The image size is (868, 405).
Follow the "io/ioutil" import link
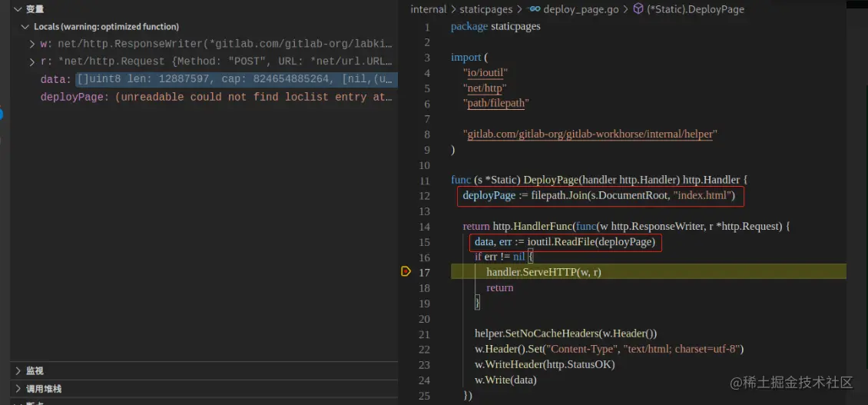click(x=485, y=72)
